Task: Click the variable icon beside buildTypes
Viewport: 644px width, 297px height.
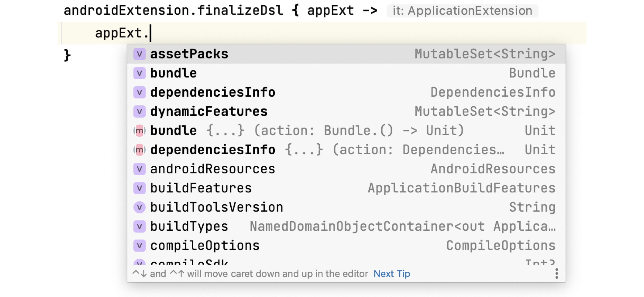Action: point(140,226)
